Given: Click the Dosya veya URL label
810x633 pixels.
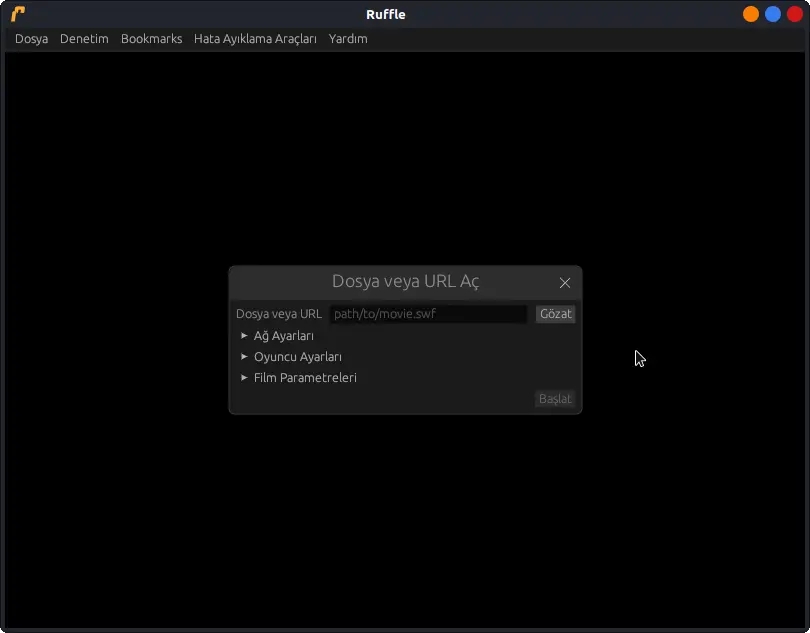Looking at the screenshot, I should (x=279, y=314).
